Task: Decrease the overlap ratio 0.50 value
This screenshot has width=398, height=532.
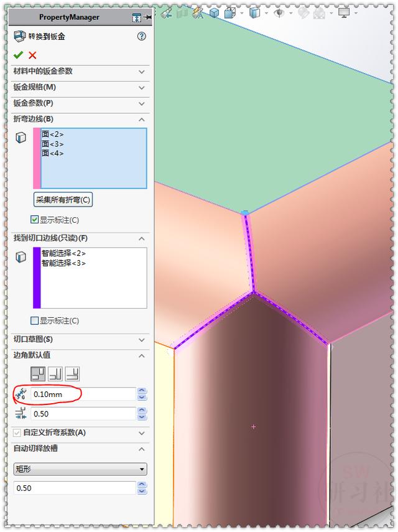Action: point(142,417)
